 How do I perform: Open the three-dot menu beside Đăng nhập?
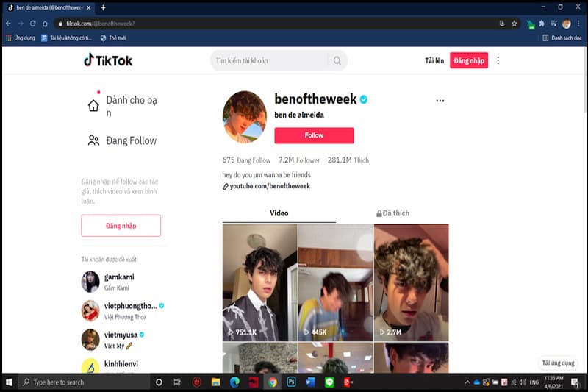pyautogui.click(x=498, y=60)
